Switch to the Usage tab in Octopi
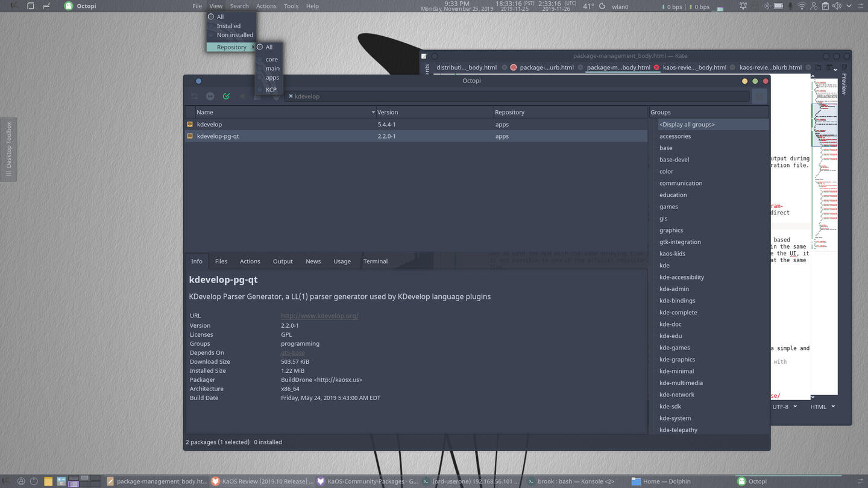This screenshot has height=488, width=868. 342,261
